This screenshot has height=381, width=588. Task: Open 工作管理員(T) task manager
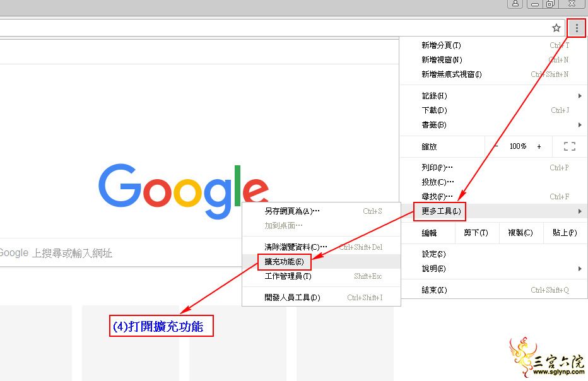321,276
